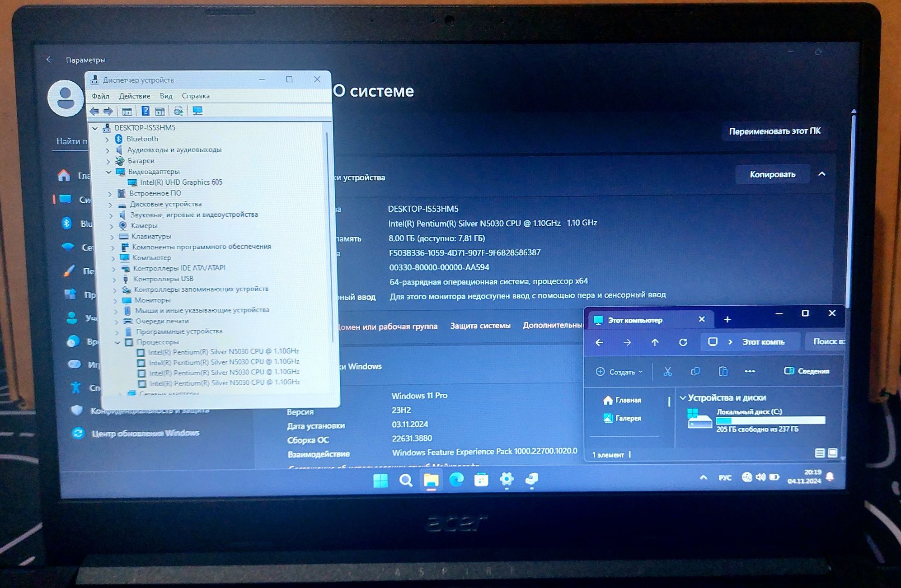
Task: Expand the Батареи node
Action: [108, 161]
